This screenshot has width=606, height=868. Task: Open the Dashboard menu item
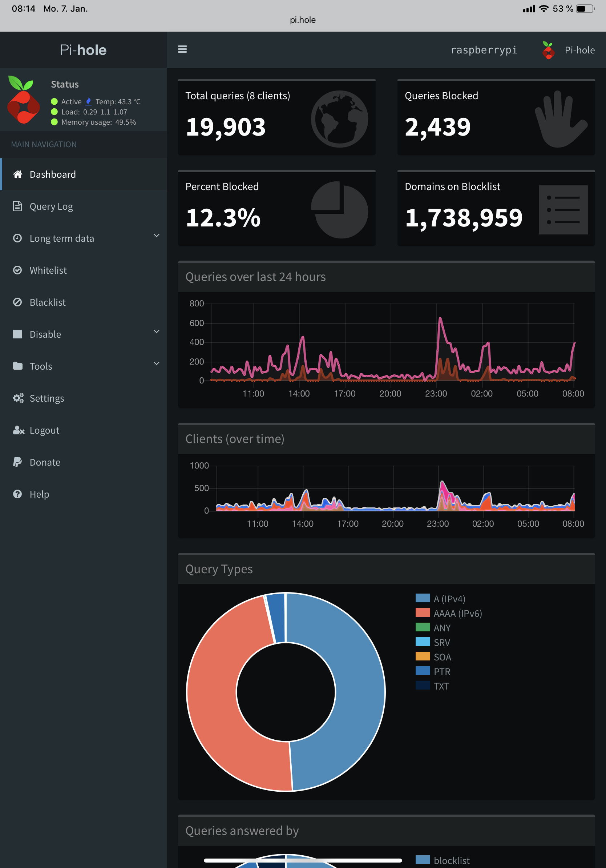pos(84,174)
